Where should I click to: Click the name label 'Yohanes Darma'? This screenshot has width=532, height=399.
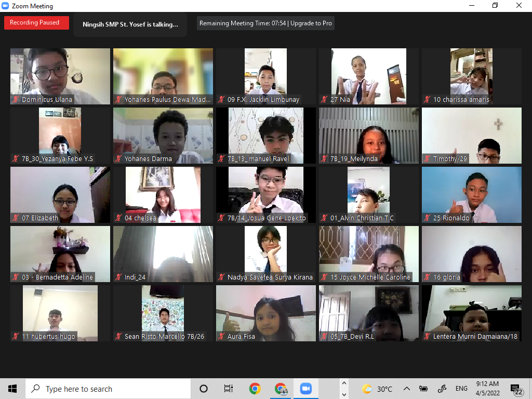pos(148,158)
